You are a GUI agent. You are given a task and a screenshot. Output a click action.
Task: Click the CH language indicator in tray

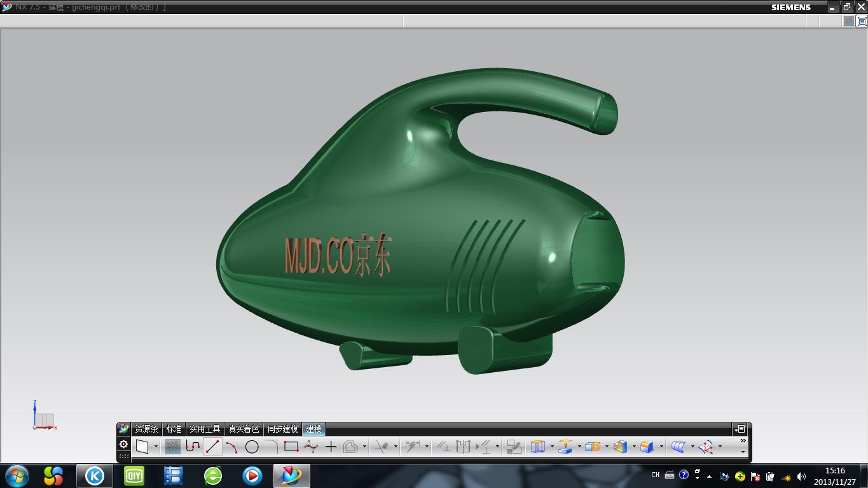click(655, 475)
